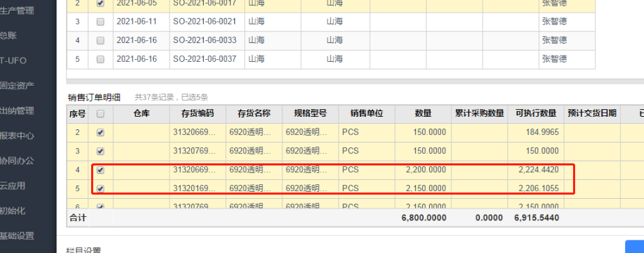Click total 6,800.0000 in 合计 row
This screenshot has height=253, width=644.
click(x=424, y=218)
